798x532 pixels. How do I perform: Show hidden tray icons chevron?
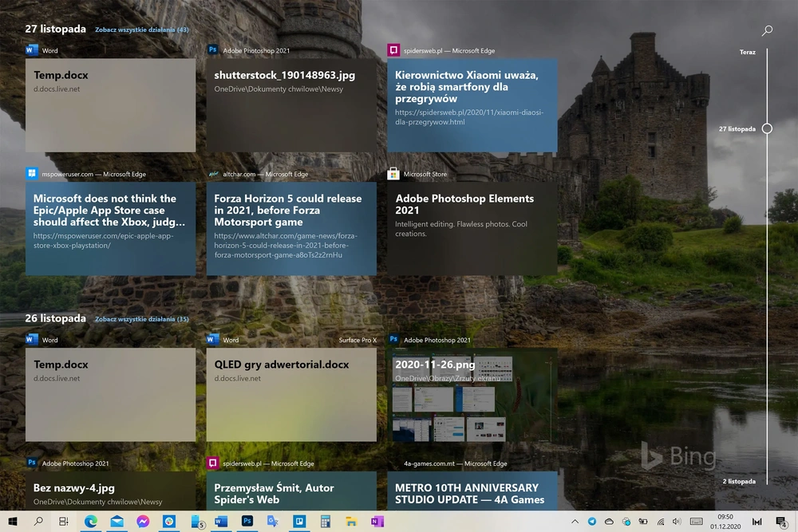point(575,522)
